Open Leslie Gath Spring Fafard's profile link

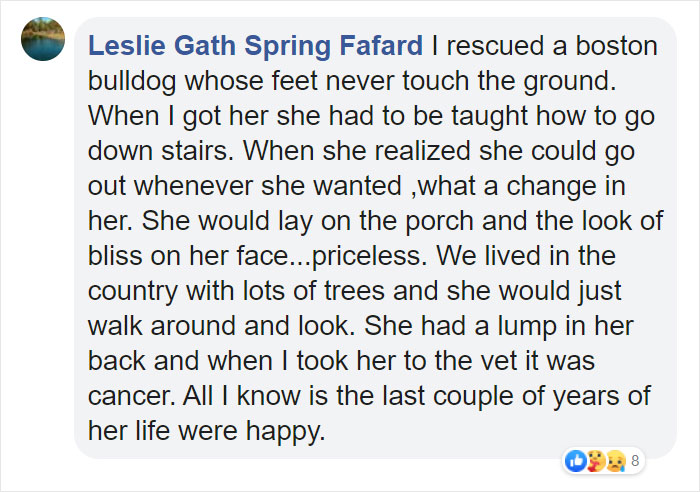[255, 46]
